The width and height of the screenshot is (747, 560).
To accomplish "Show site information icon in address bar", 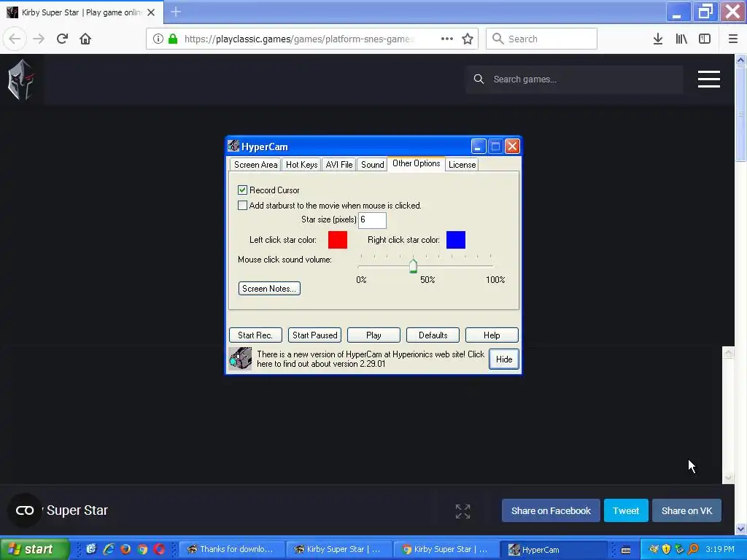I will click(158, 39).
